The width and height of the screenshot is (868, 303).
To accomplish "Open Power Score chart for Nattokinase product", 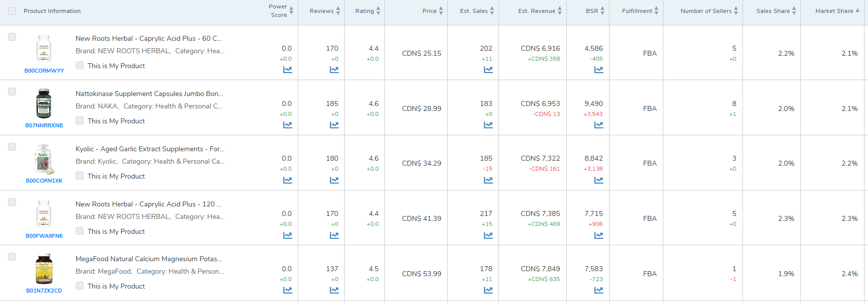I will point(288,125).
